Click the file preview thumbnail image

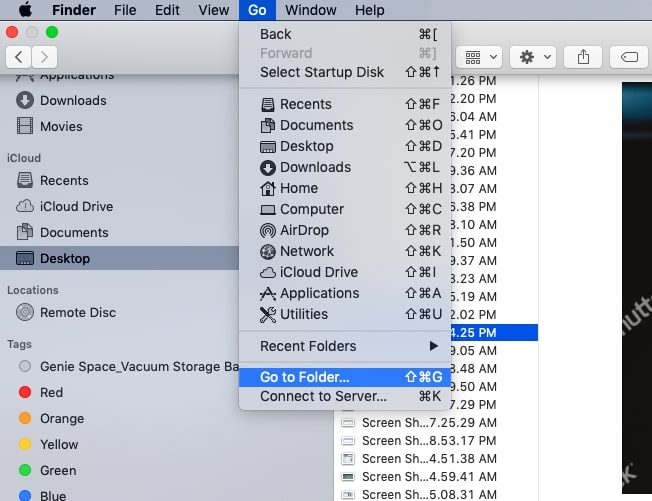[x=637, y=288]
